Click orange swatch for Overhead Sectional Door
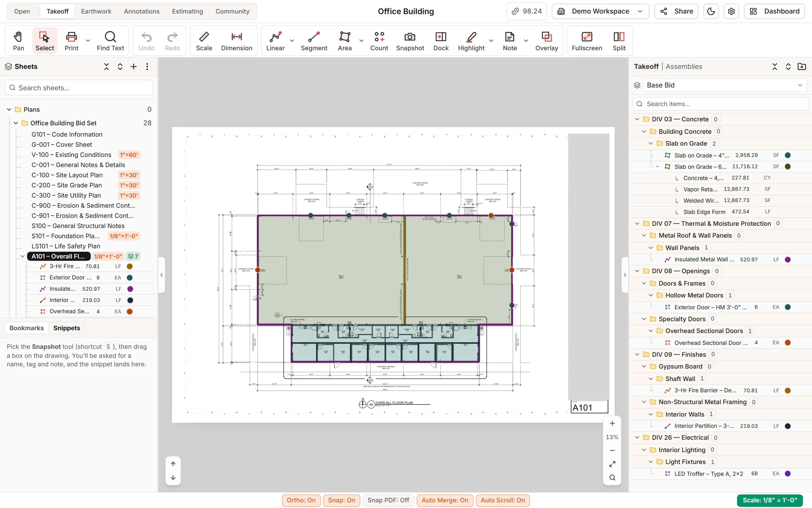This screenshot has height=508, width=812. 787,343
